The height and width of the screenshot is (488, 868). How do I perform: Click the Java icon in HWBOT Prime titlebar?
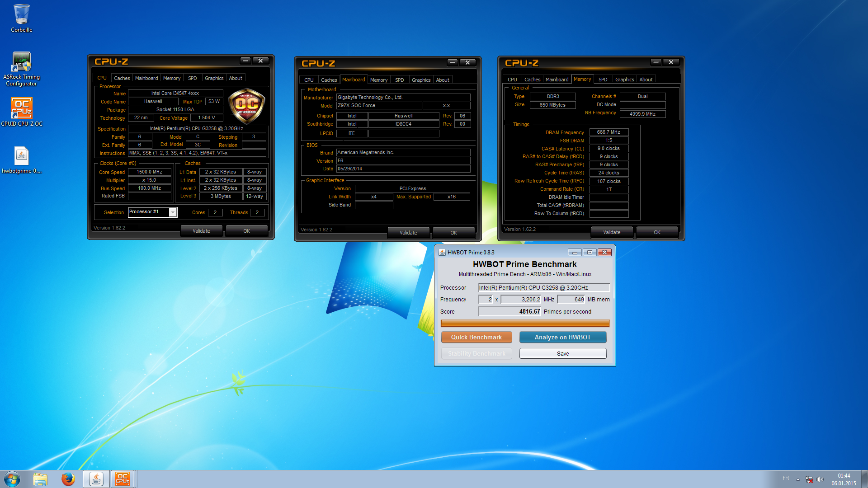(x=442, y=252)
